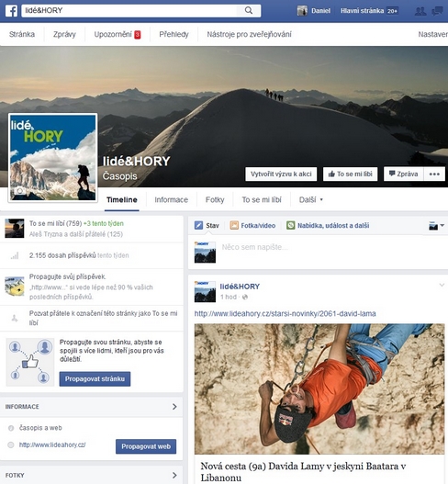448x484 pixels.
Task: Open the friend requests icon
Action: 420,11
